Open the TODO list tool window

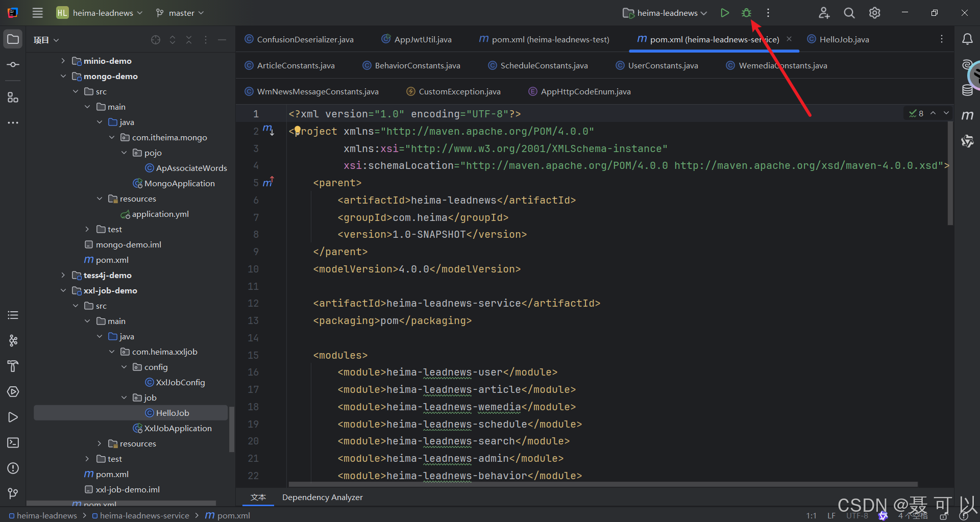(x=13, y=315)
